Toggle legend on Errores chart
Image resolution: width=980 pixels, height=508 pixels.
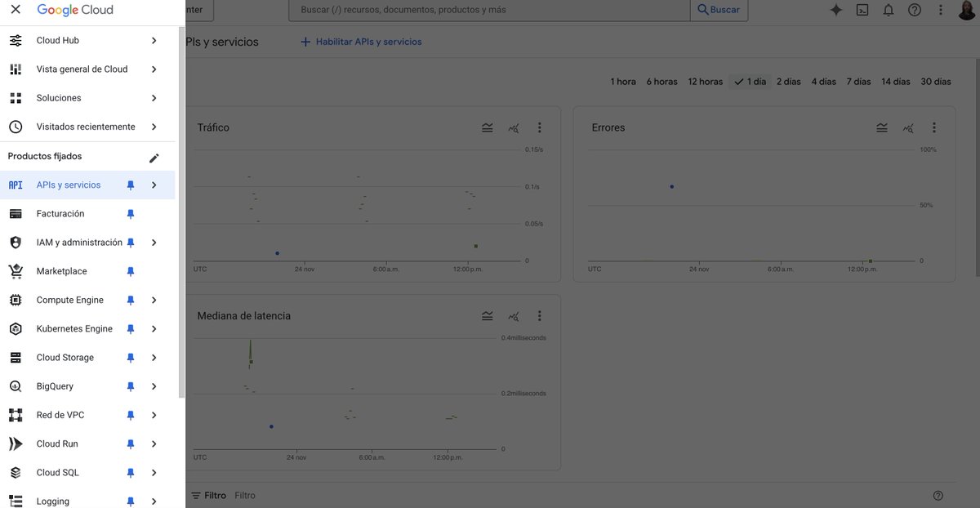pos(882,127)
